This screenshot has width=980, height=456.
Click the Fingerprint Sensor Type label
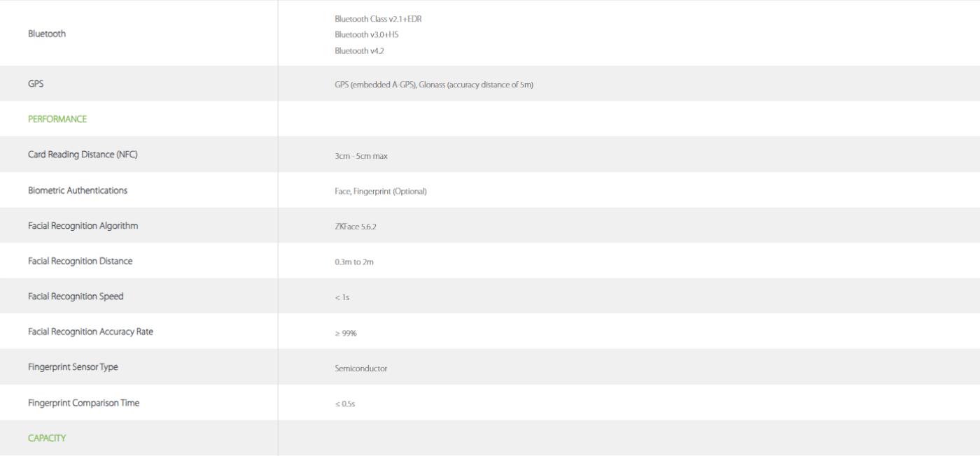(73, 367)
